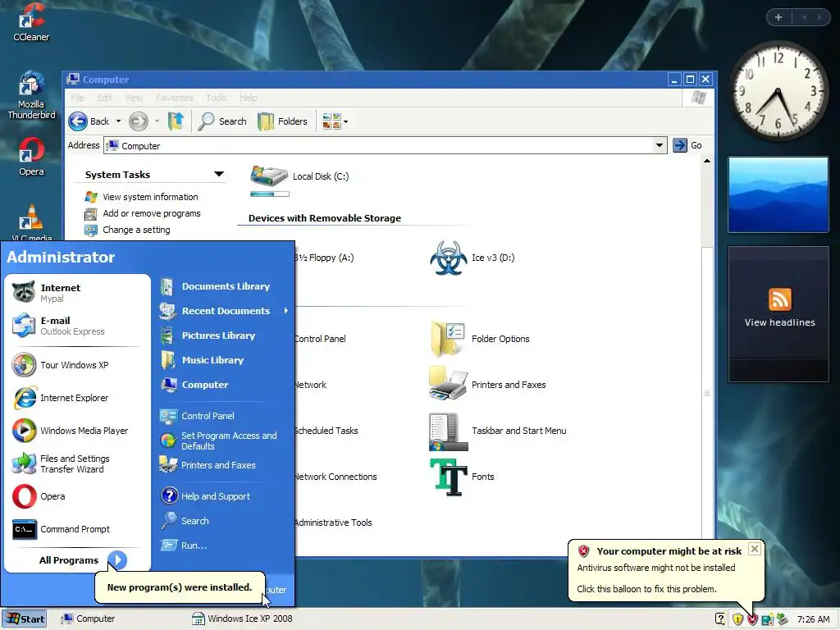The width and height of the screenshot is (840, 630).
Task: Open Command Prompt
Action: (76, 529)
